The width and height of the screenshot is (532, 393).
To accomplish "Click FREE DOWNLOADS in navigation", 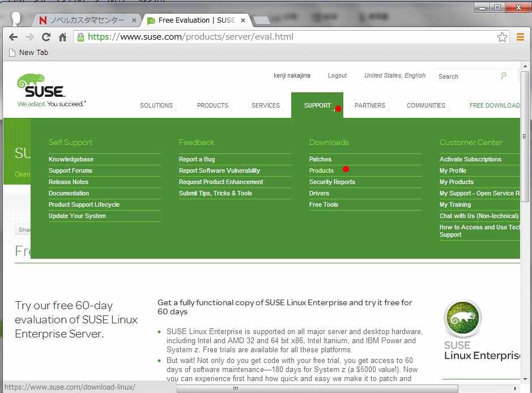I will 495,105.
